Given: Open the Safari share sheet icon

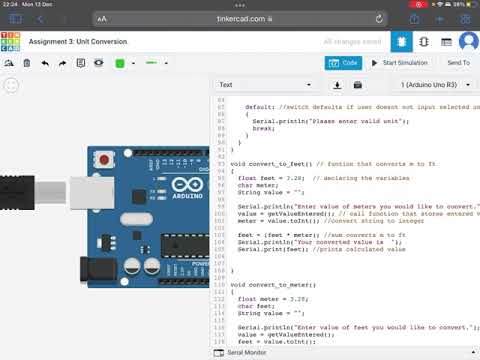Looking at the screenshot, I should (x=414, y=19).
